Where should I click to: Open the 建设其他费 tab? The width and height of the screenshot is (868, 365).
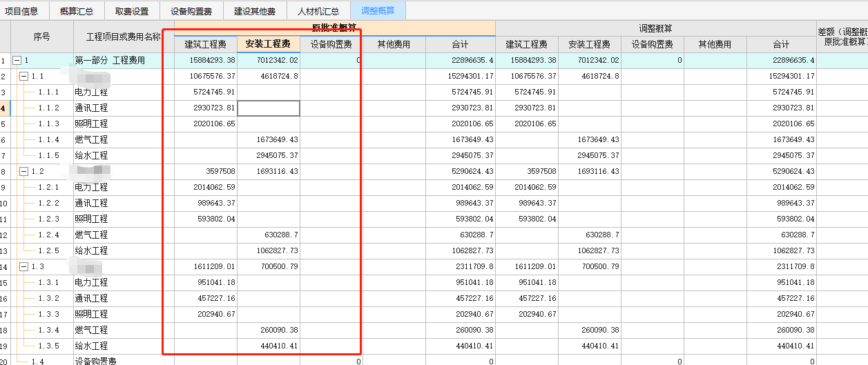[x=255, y=11]
